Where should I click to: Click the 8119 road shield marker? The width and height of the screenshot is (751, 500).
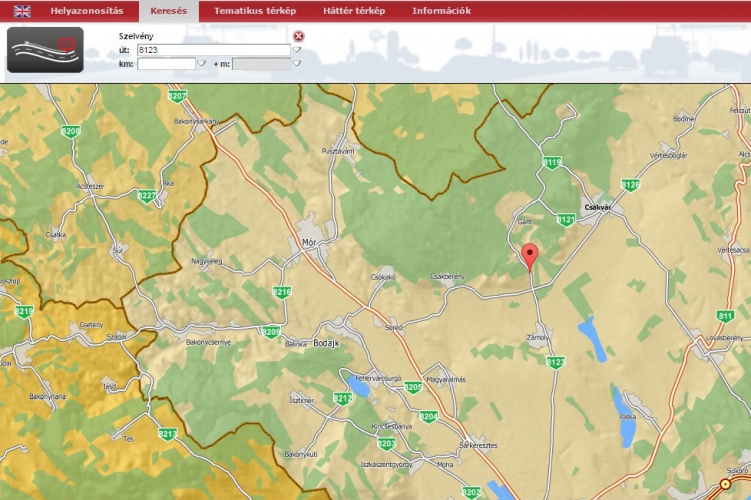tap(552, 162)
